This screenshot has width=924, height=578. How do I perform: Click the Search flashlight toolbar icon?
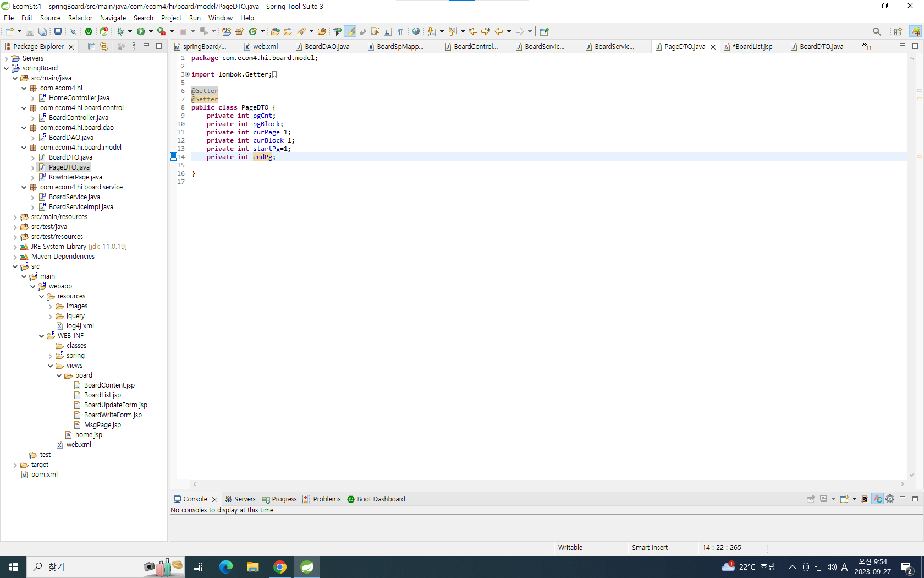(x=302, y=31)
